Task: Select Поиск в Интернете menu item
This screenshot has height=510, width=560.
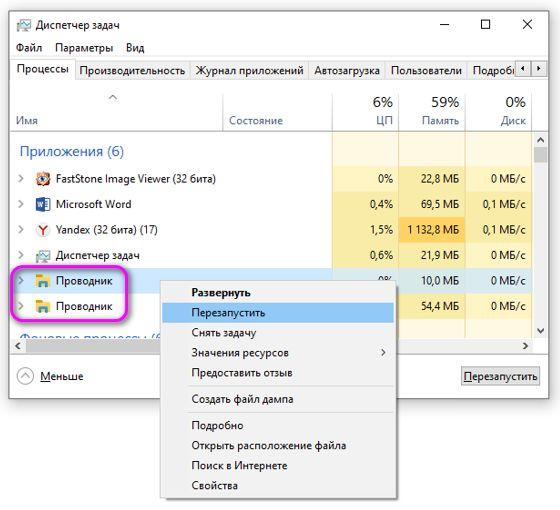Action: click(x=279, y=466)
